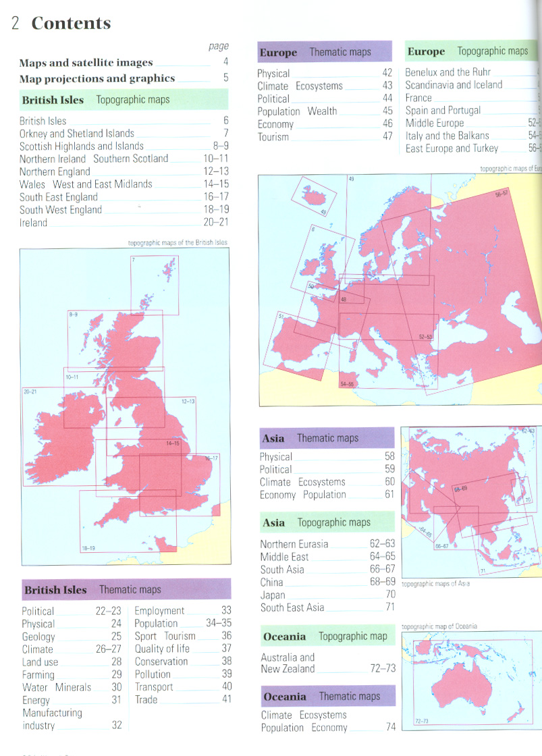
Task: Click the "Maps and satellite images" entry
Action: click(x=86, y=63)
